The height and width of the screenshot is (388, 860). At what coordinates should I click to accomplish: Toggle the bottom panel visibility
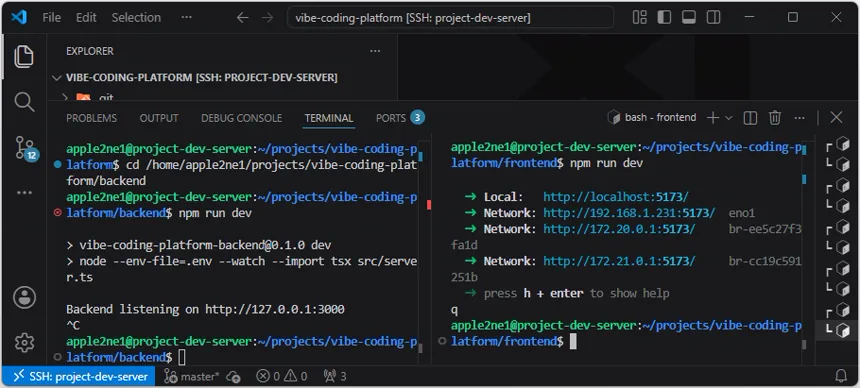689,18
